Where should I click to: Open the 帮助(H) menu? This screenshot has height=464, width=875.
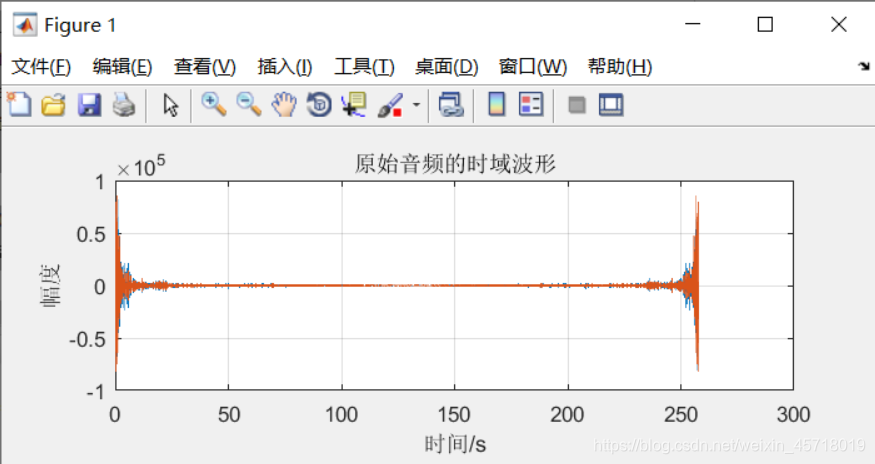pos(620,66)
